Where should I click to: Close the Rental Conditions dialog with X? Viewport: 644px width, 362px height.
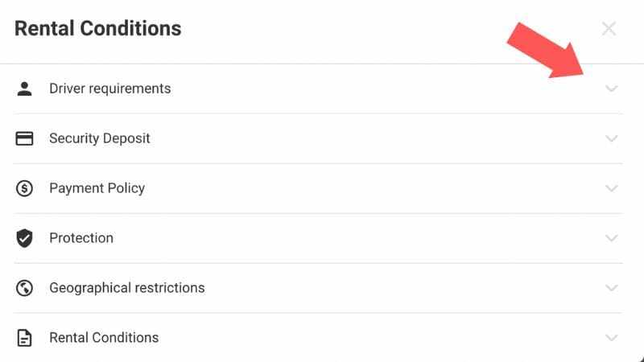click(x=609, y=29)
